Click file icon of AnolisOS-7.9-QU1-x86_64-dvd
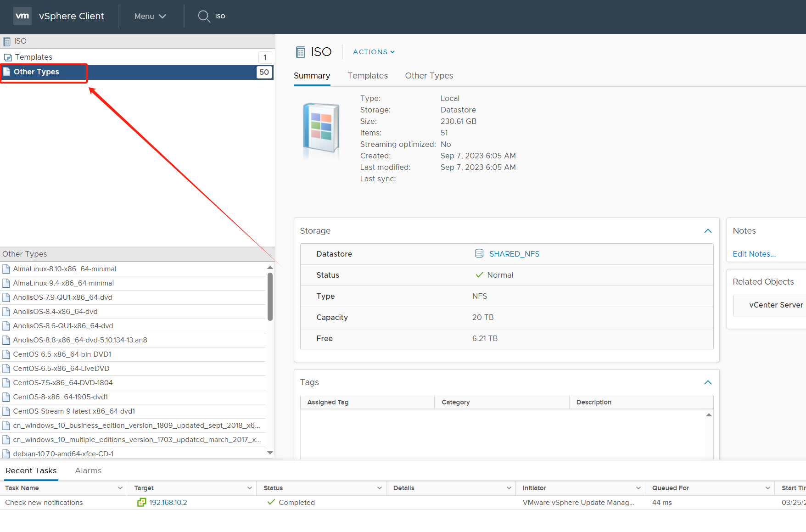 tap(6, 297)
